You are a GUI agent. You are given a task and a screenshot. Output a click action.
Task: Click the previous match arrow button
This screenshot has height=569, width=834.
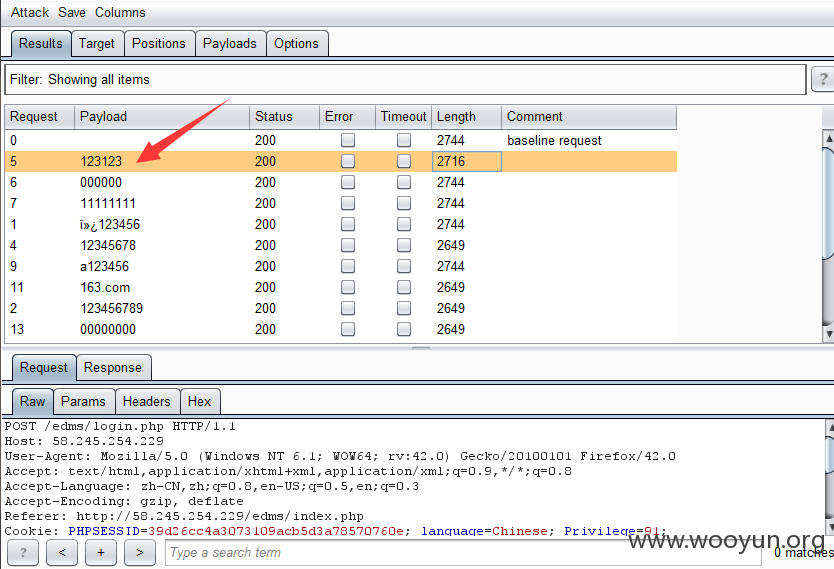(x=62, y=553)
